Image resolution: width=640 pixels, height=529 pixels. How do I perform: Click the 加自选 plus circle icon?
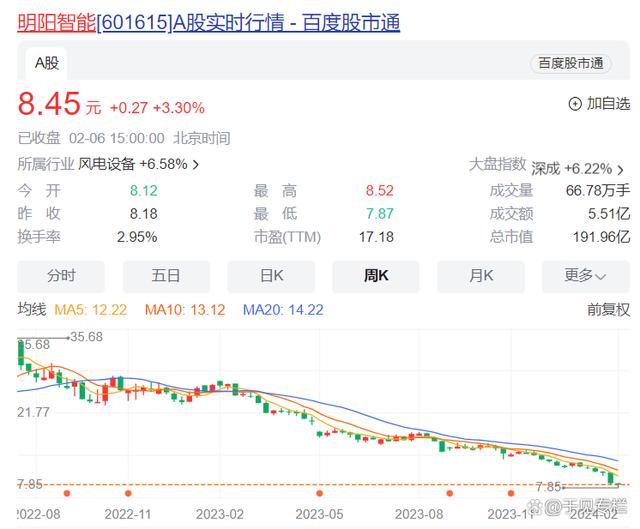coord(575,104)
